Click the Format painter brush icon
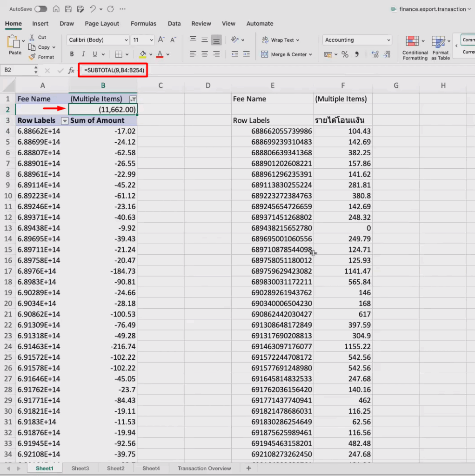 (32, 57)
